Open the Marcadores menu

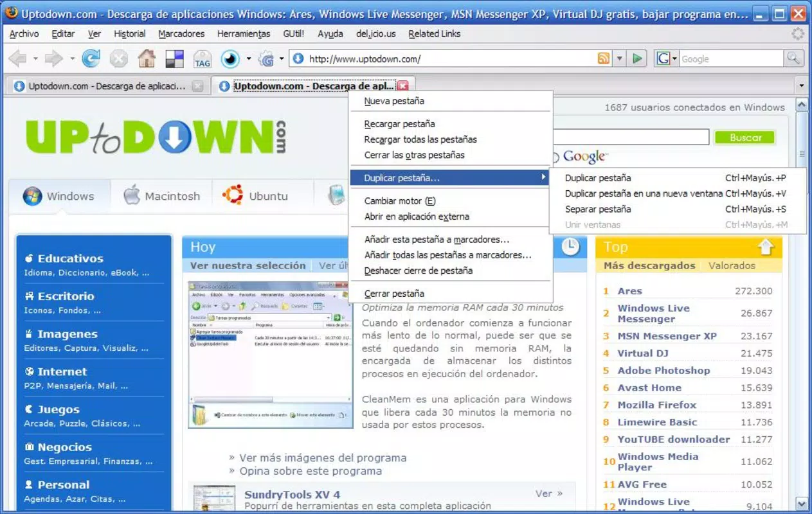[181, 33]
